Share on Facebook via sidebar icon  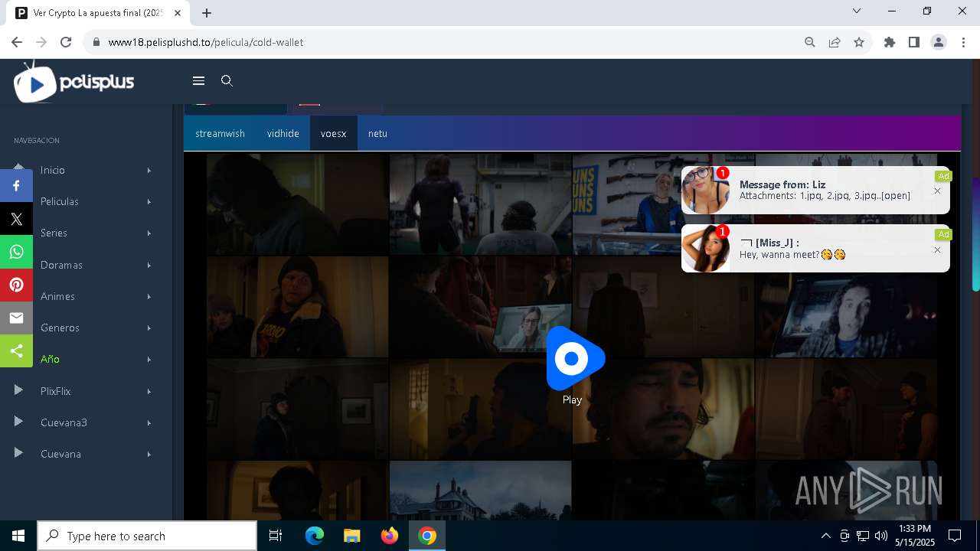pos(16,186)
